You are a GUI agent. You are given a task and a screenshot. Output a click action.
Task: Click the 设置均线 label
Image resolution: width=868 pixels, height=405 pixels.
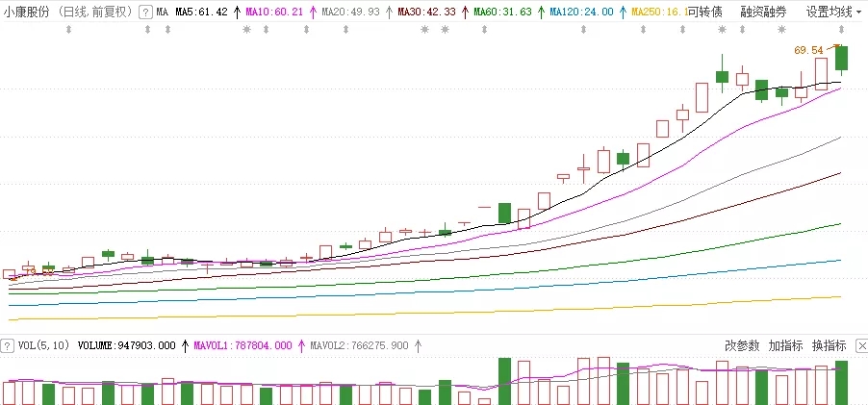pyautogui.click(x=829, y=12)
